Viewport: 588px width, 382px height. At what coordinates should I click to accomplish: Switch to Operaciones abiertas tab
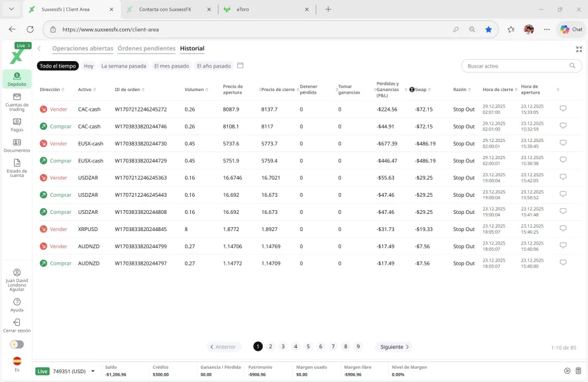83,48
